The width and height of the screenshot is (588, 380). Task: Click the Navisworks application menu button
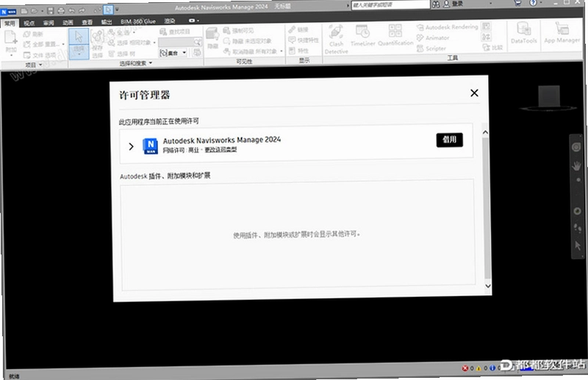point(8,12)
